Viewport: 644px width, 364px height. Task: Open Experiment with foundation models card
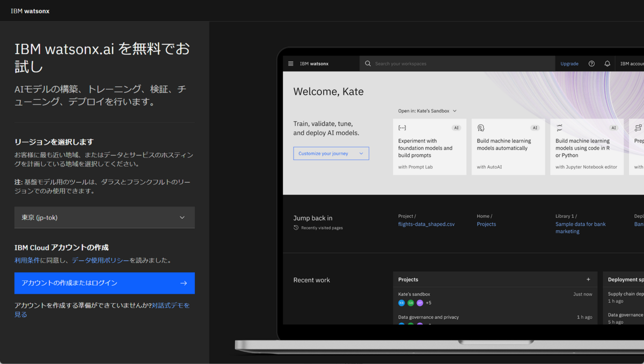430,147
